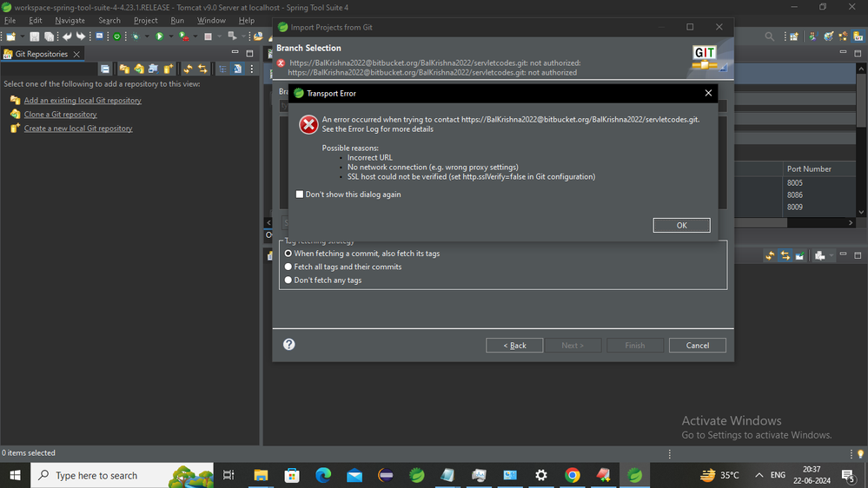Click the help question mark in Import dialog
Image resolution: width=868 pixels, height=488 pixels.
coord(289,344)
